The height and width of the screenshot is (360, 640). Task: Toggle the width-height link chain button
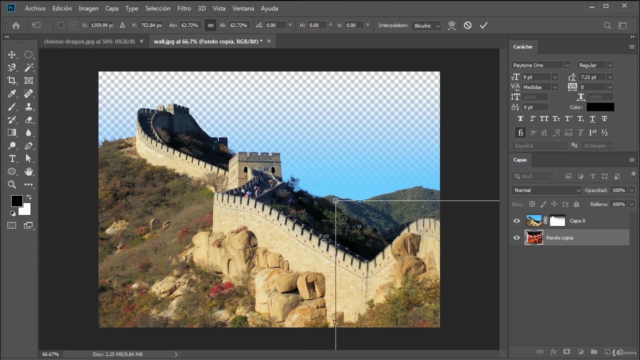click(211, 25)
